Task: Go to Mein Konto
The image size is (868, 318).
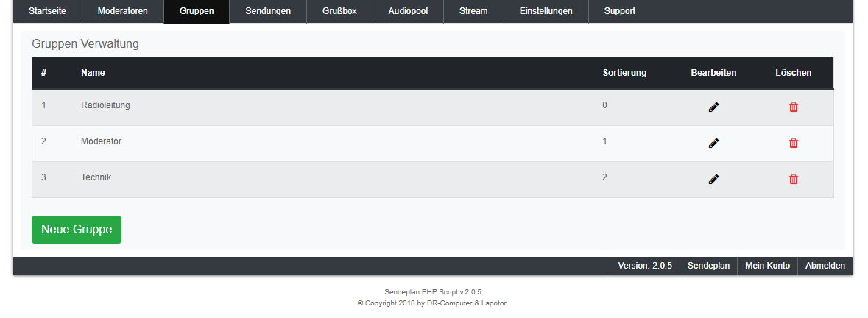Action: coord(767,266)
